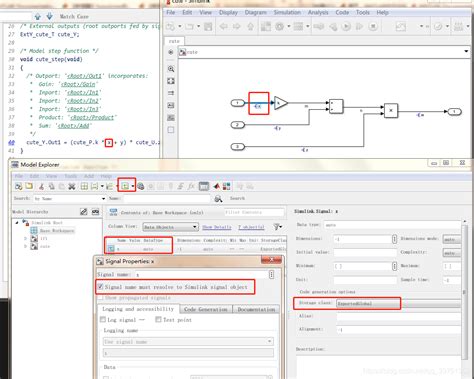Viewport: 474px width, 379px height.
Task: Open Simulink Display menu
Action: pos(228,12)
